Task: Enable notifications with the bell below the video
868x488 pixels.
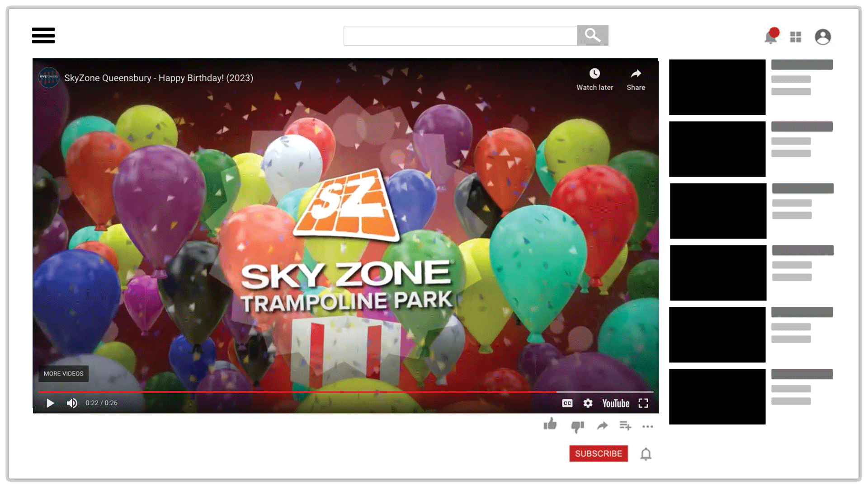Action: pyautogui.click(x=646, y=454)
